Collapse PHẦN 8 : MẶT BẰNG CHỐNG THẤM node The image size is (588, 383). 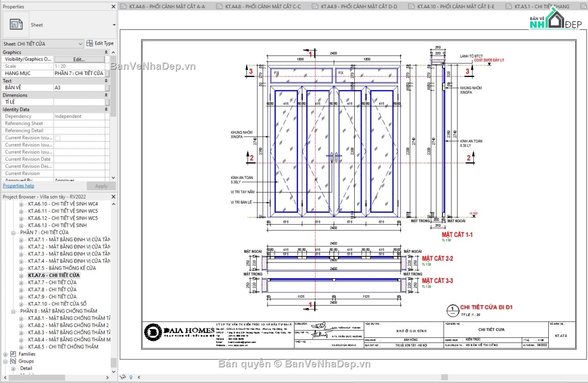[14, 311]
